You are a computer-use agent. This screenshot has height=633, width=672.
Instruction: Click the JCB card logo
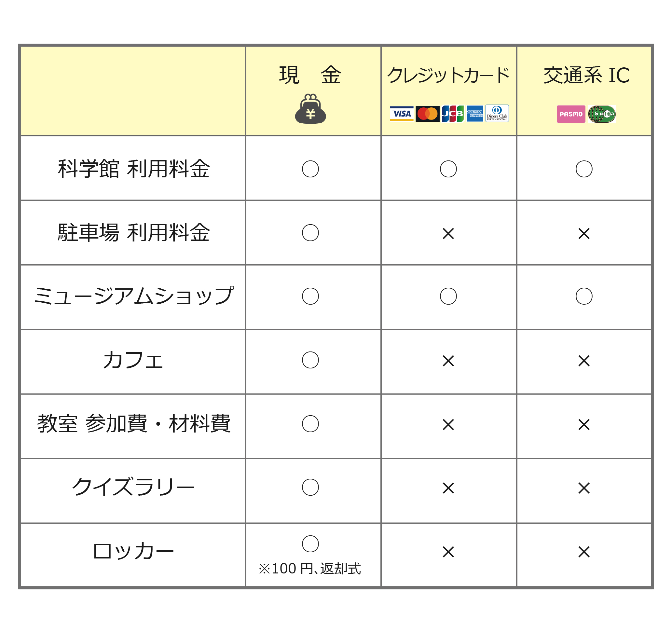(453, 114)
